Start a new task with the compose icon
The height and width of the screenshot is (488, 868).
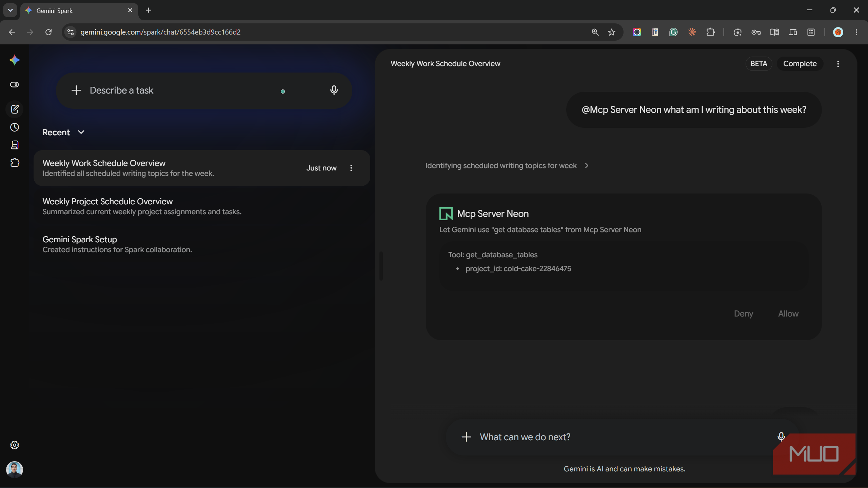[x=15, y=109]
